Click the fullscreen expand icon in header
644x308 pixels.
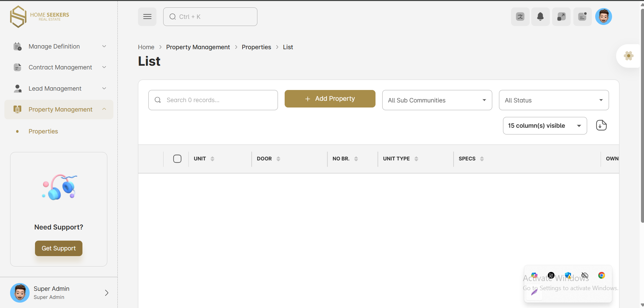point(561,17)
